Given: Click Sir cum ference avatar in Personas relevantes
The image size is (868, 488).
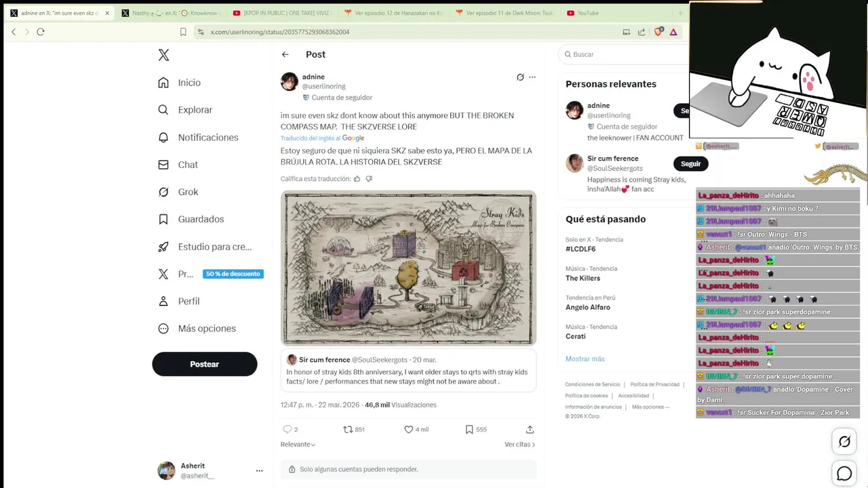Looking at the screenshot, I should pos(574,163).
